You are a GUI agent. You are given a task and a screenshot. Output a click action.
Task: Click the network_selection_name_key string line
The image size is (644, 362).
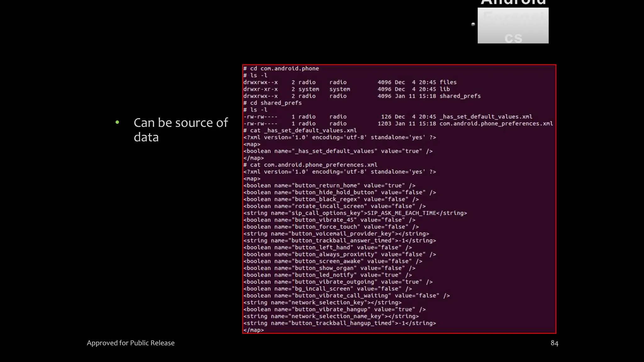pyautogui.click(x=331, y=316)
